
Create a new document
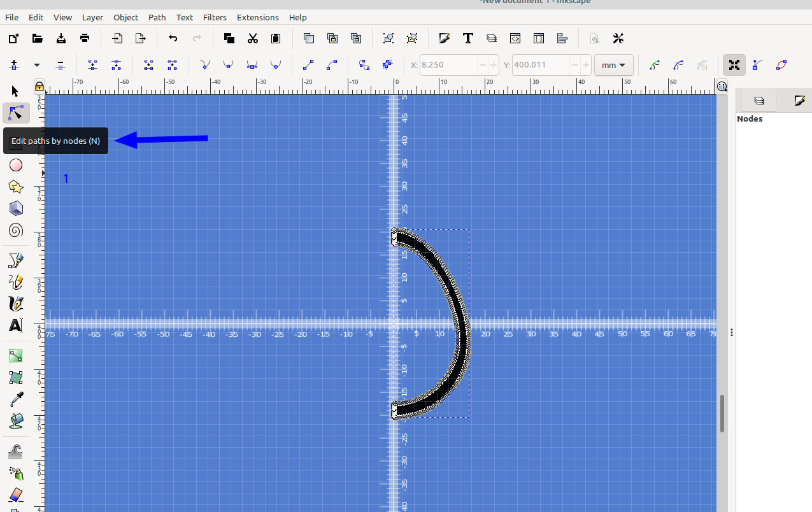pyautogui.click(x=13, y=38)
